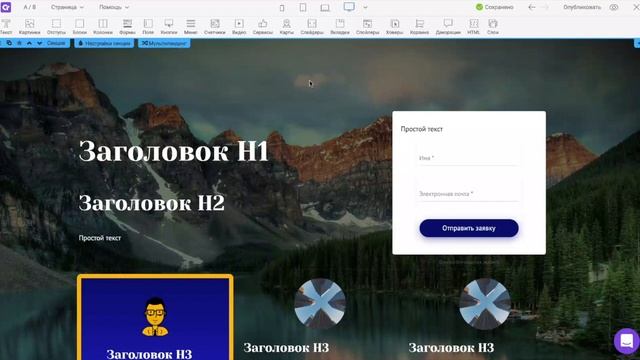Open page preview with eye icon
Viewport: 640px width, 360px height.
click(614, 7)
